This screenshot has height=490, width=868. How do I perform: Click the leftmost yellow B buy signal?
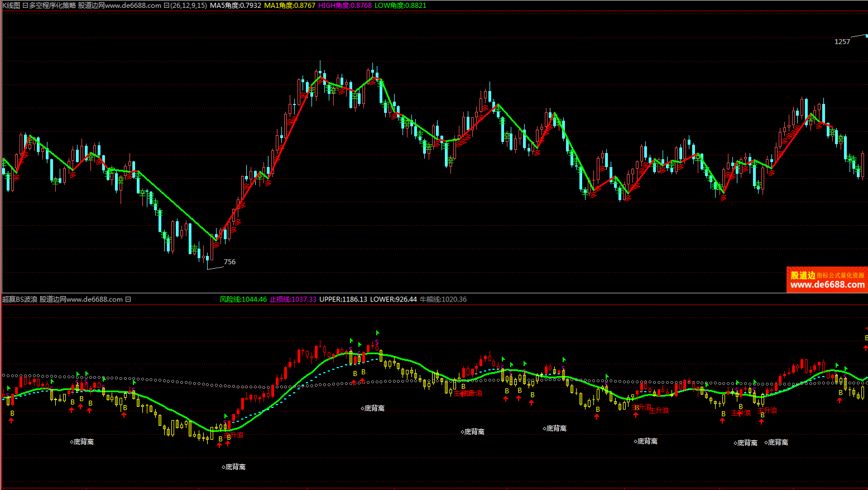(x=12, y=413)
